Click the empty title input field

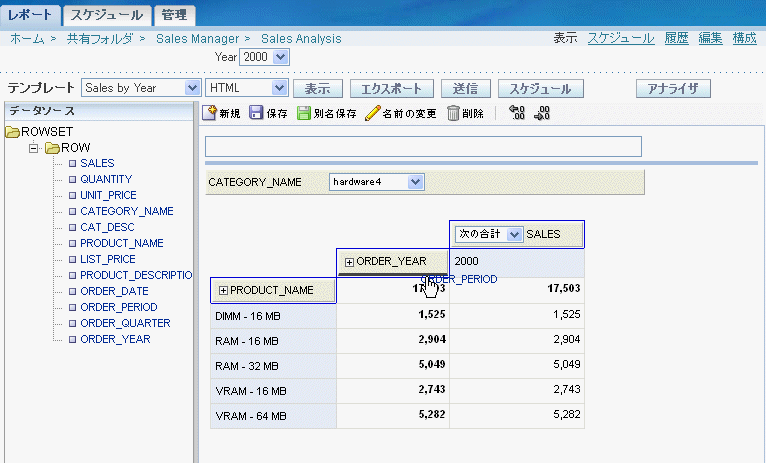423,147
